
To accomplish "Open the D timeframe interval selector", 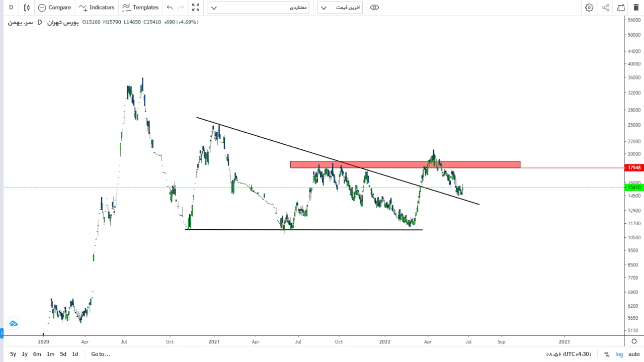I will [x=11, y=8].
